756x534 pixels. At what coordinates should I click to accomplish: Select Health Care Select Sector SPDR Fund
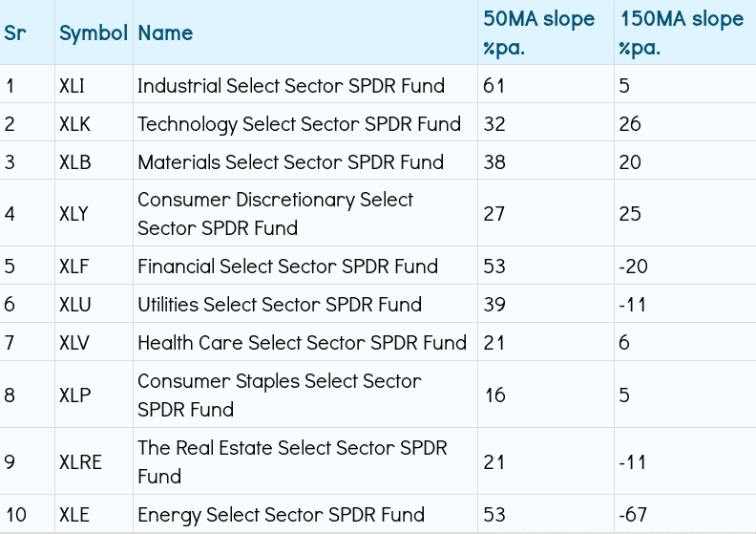(x=302, y=343)
